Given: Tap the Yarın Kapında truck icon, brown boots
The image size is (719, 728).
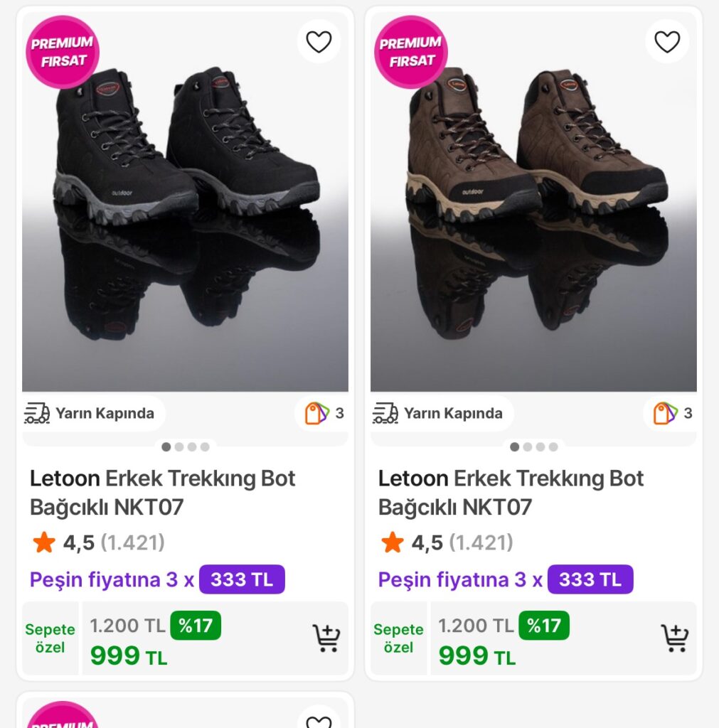Looking at the screenshot, I should (x=385, y=413).
